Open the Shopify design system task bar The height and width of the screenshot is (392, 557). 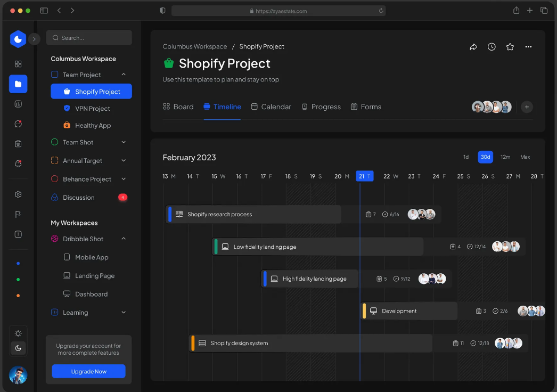click(310, 344)
